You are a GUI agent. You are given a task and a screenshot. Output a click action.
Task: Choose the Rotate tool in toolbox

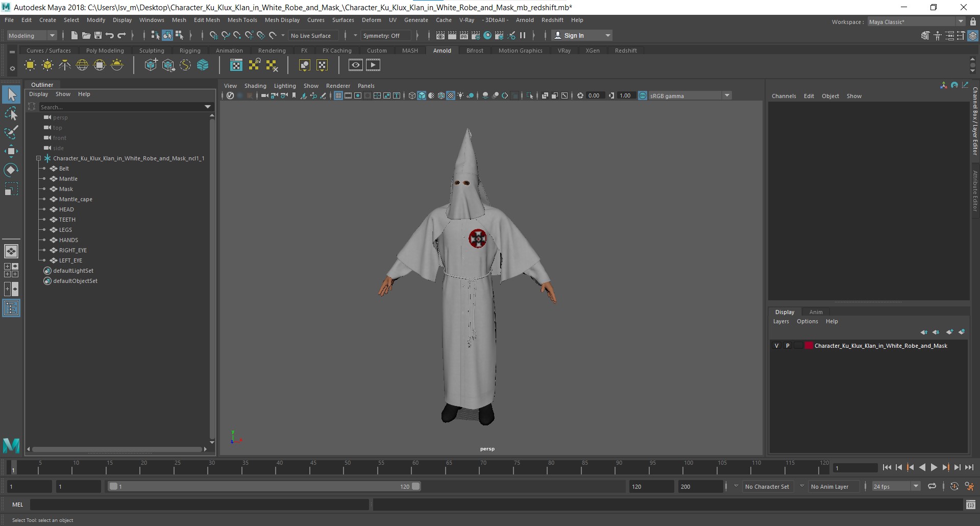tap(11, 170)
